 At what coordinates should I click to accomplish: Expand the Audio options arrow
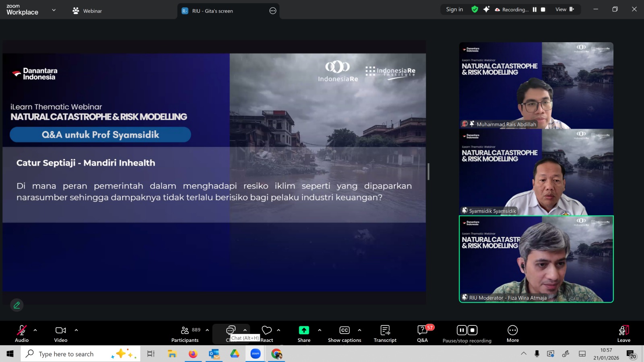tap(35, 330)
